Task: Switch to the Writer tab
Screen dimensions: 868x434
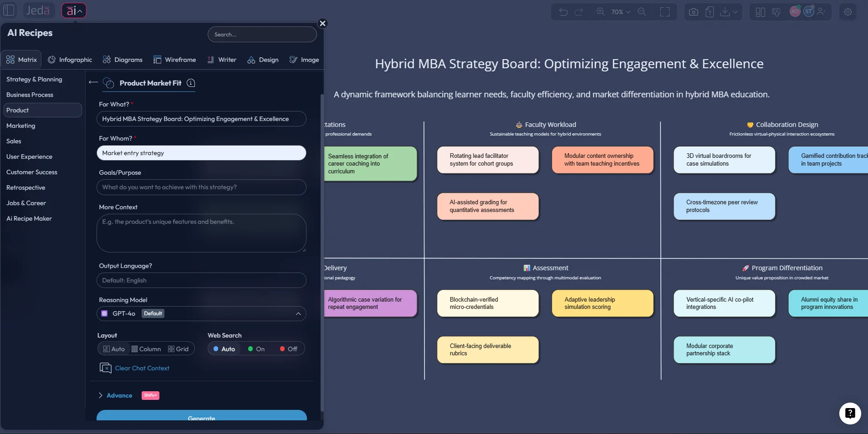Action: (x=222, y=60)
